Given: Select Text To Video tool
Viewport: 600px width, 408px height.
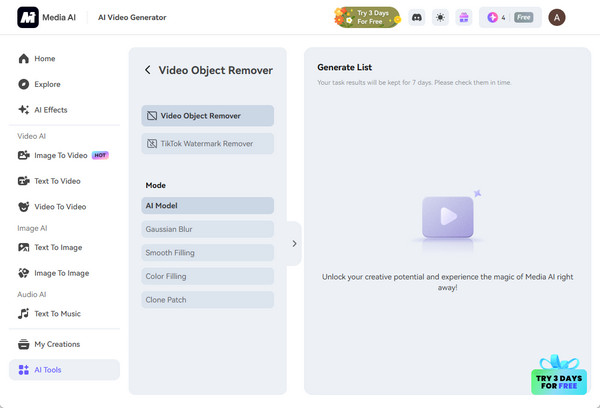Looking at the screenshot, I should coord(64,181).
